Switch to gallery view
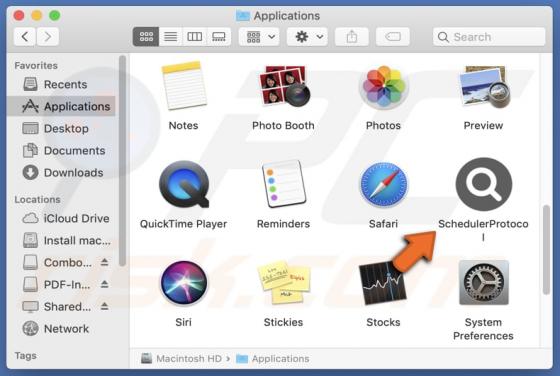 click(x=219, y=36)
